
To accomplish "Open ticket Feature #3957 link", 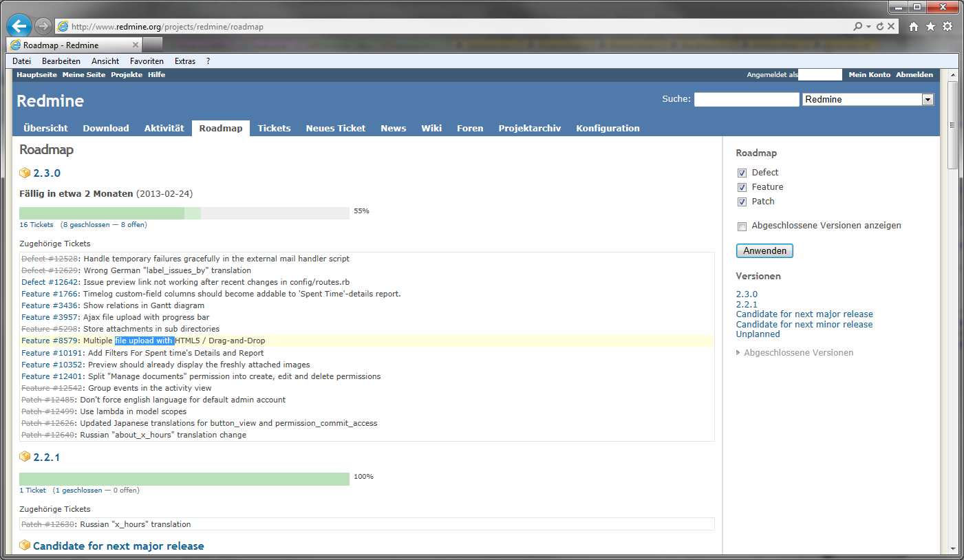I will coord(50,317).
